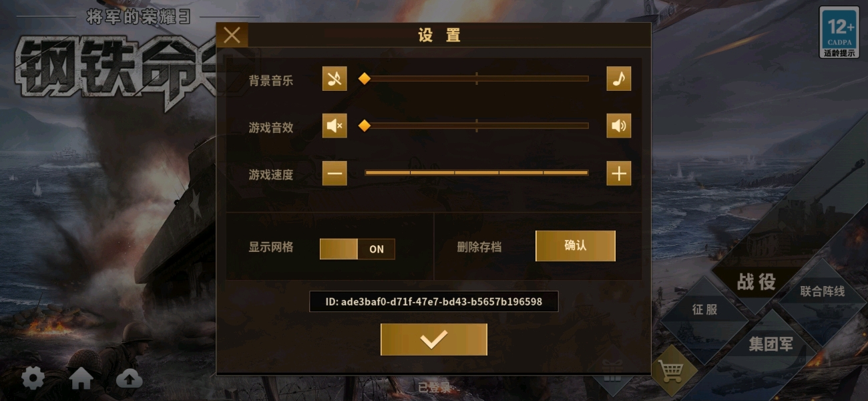
Task: Decrease game speed with minus button
Action: 335,174
